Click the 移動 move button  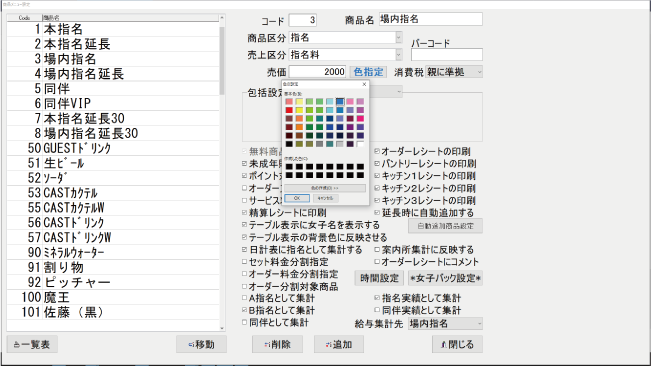click(201, 344)
